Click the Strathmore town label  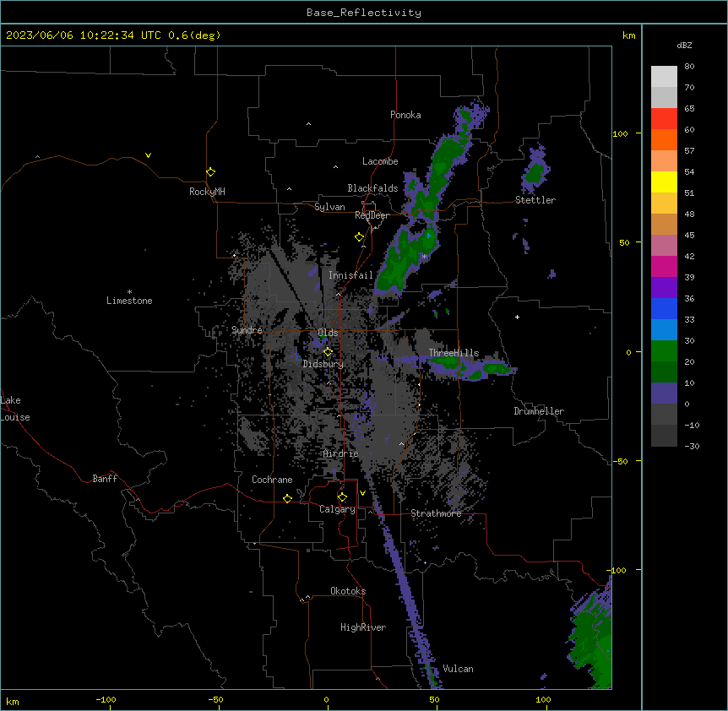(x=436, y=513)
